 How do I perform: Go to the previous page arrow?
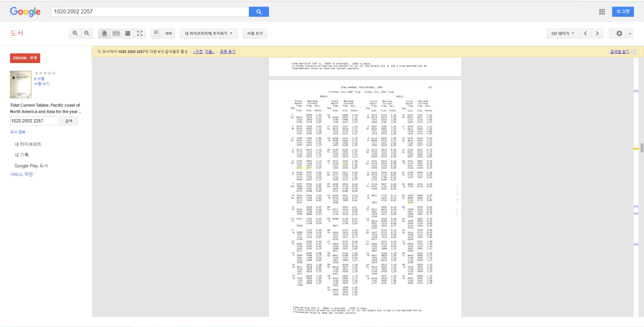pos(586,33)
